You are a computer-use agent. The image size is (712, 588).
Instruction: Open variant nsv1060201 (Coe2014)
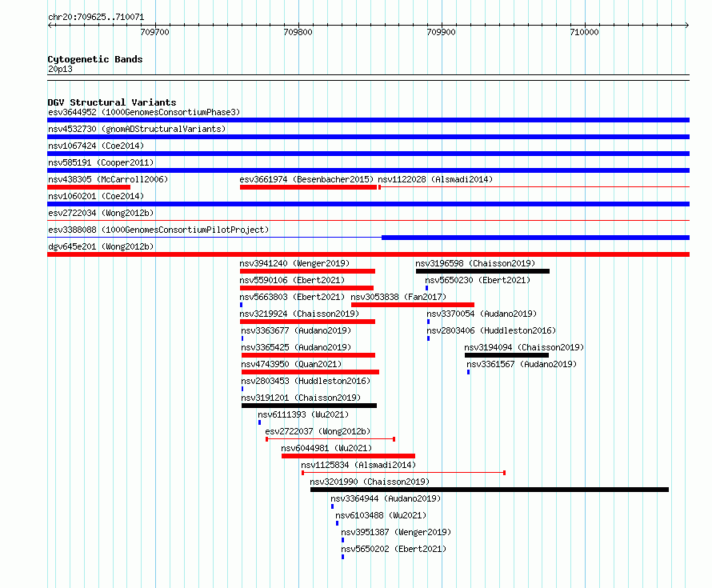tap(96, 196)
